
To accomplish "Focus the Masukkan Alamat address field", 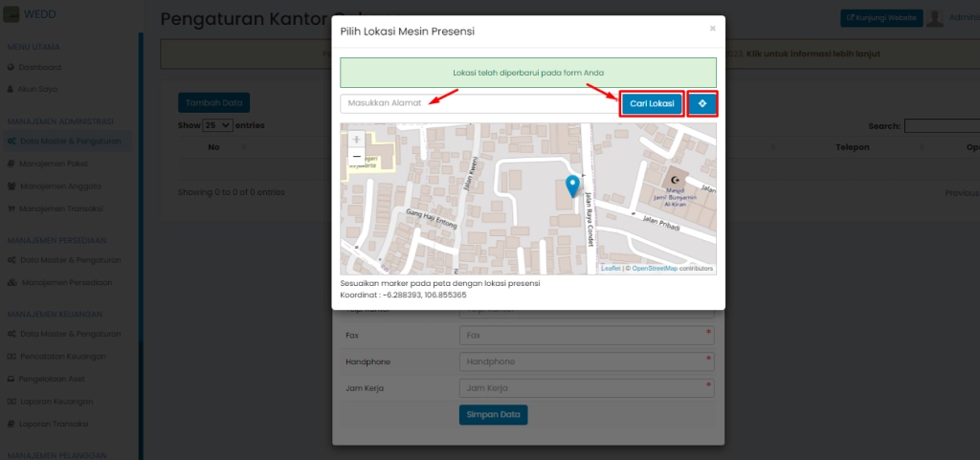I will click(479, 103).
